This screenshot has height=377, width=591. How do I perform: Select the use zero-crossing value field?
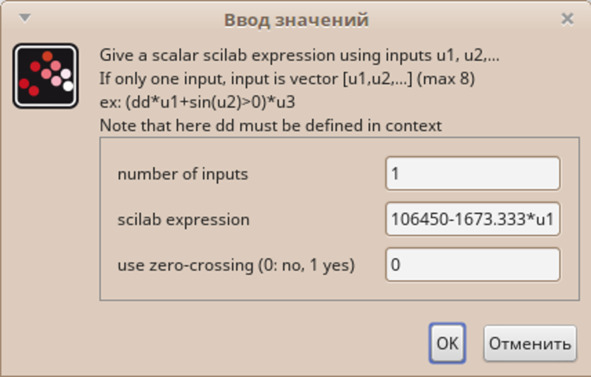[x=473, y=264]
